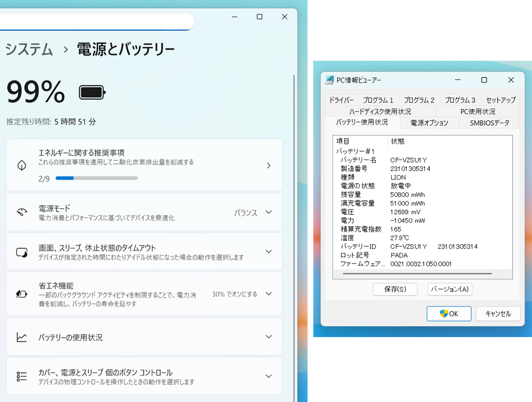The image size is (532, 402).
Task: Click the screen and sleep timeout icon
Action: (22, 252)
